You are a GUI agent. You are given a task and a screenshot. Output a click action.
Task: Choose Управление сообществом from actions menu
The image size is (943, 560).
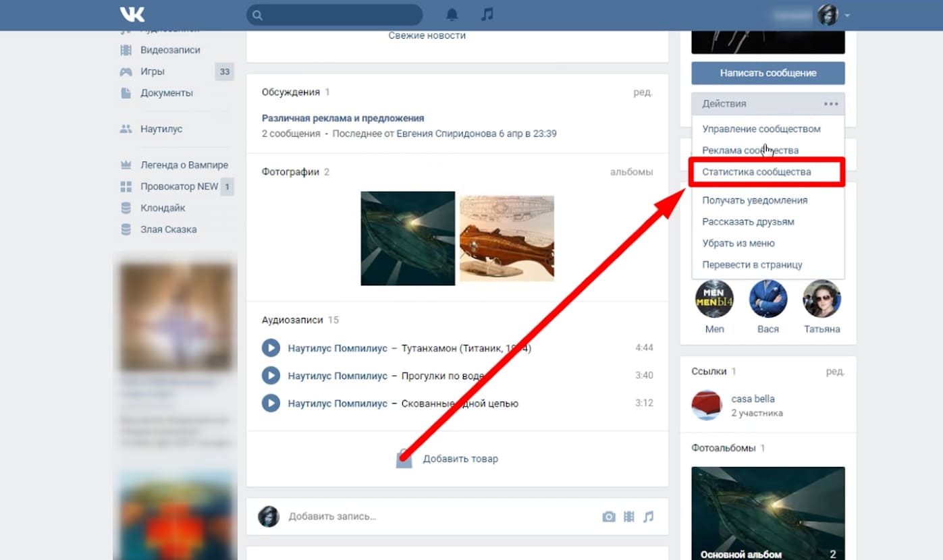[x=761, y=129]
